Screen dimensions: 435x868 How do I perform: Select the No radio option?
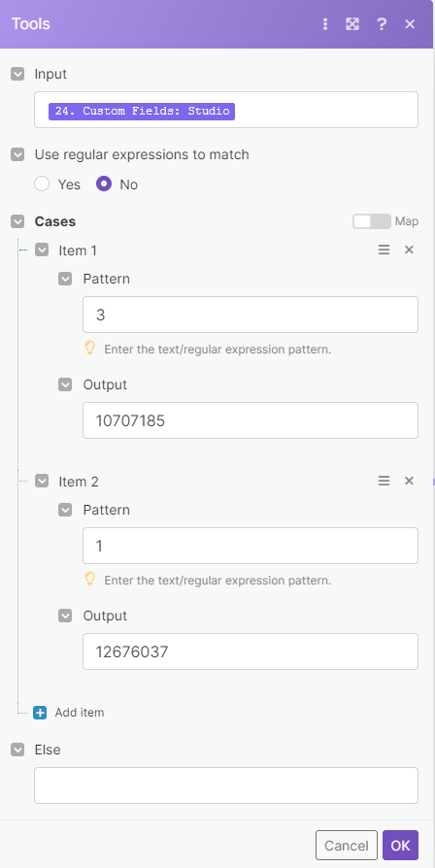click(104, 184)
